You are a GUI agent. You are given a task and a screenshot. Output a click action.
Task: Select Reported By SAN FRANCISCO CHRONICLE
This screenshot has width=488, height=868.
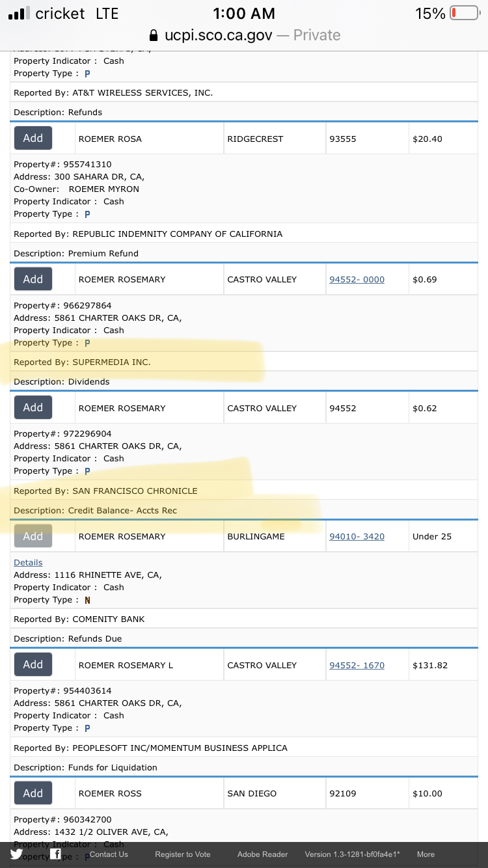[x=105, y=491]
